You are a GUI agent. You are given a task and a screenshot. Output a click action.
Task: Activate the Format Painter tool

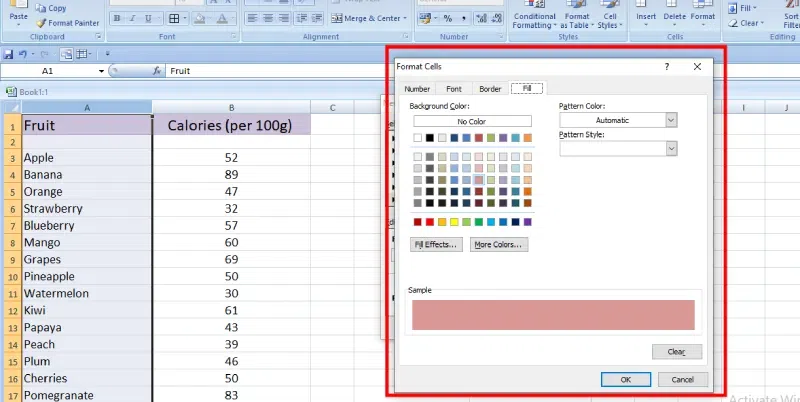[x=68, y=23]
